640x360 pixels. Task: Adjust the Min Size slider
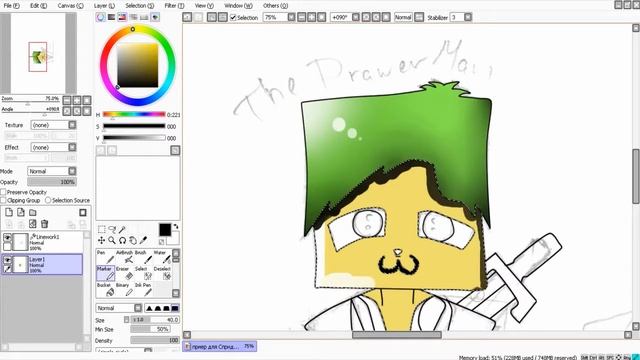(150, 329)
